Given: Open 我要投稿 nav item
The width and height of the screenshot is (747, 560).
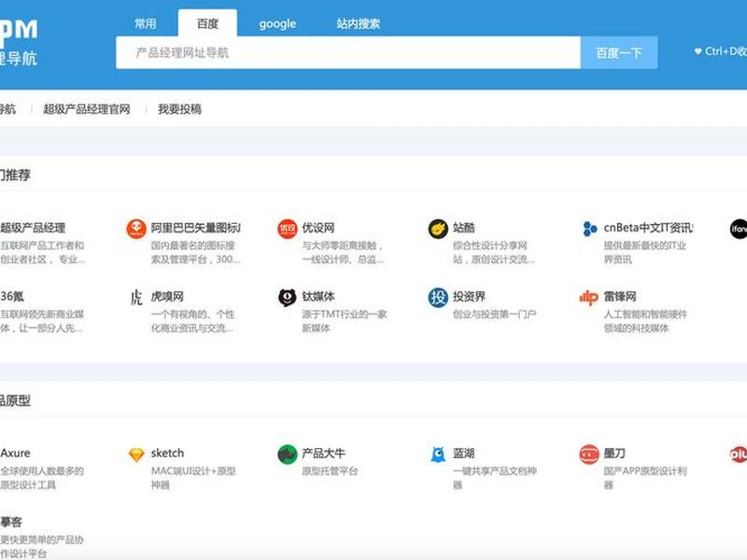Looking at the screenshot, I should [179, 109].
